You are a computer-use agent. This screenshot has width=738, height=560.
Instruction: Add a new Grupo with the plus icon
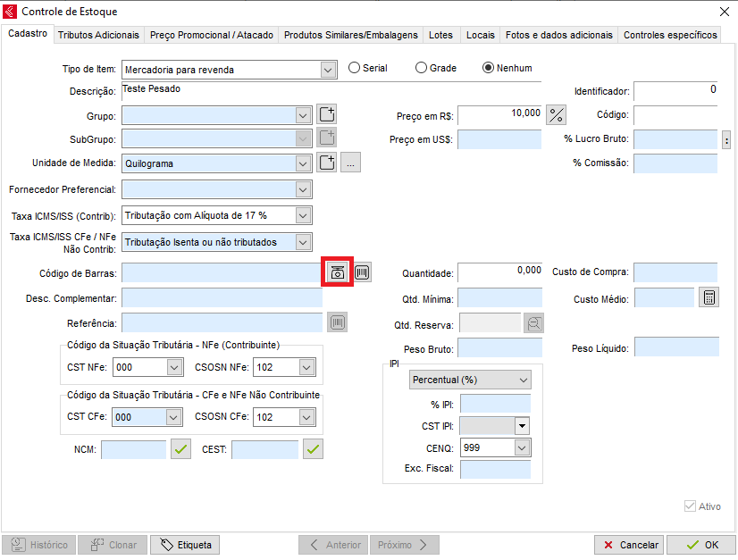327,114
